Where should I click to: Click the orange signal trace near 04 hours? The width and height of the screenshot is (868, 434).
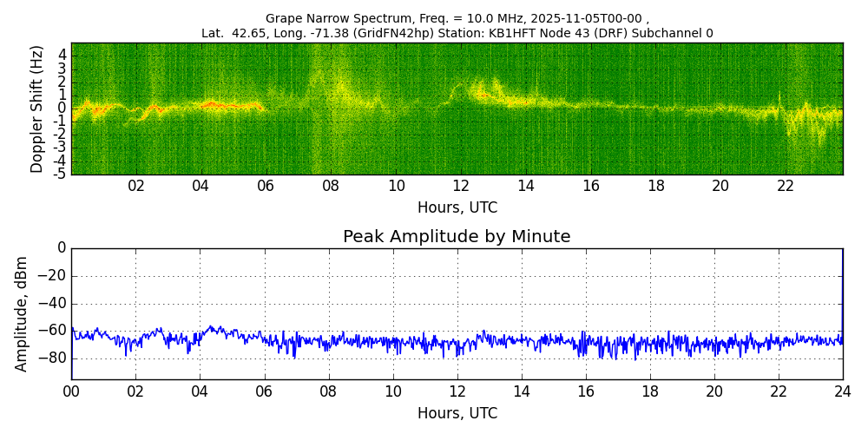213,104
